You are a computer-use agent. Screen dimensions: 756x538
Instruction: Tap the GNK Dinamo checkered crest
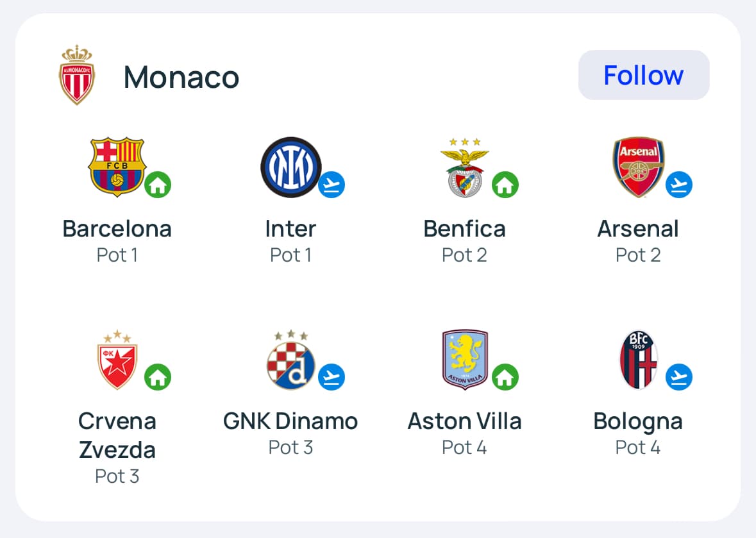[290, 359]
